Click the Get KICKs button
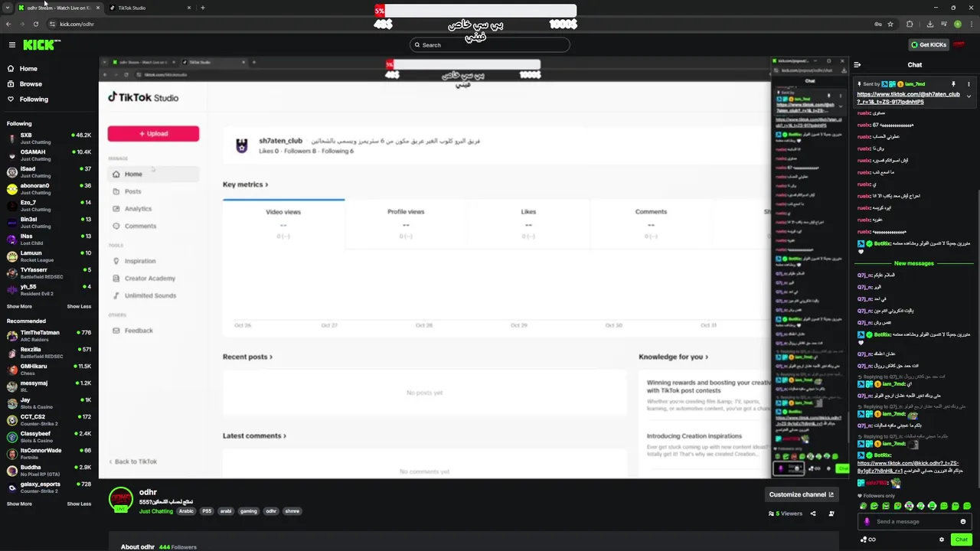The width and height of the screenshot is (980, 551). tap(929, 45)
